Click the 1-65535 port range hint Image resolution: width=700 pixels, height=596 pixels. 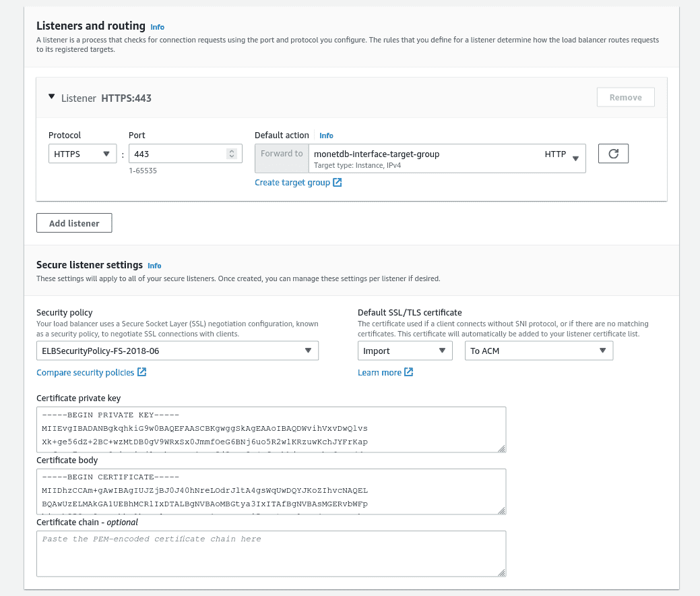[143, 171]
